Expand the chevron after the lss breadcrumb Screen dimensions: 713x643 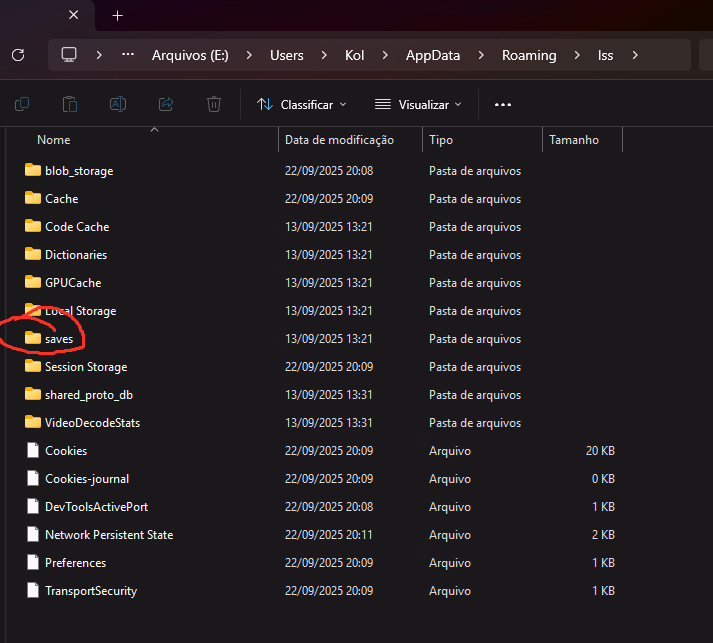tap(635, 55)
